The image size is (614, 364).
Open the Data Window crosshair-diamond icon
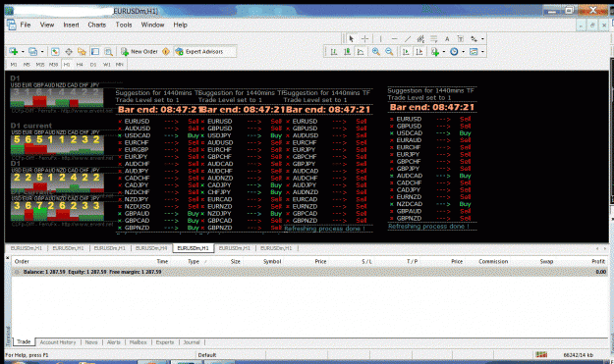tap(69, 52)
